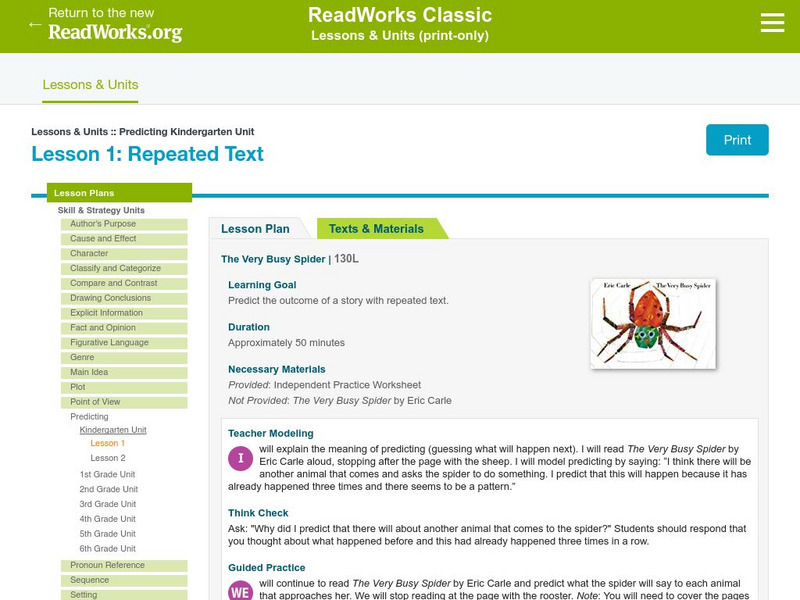Viewport: 800px width, 600px height.
Task: Expand Classify and Categorize unit
Action: [x=124, y=268]
